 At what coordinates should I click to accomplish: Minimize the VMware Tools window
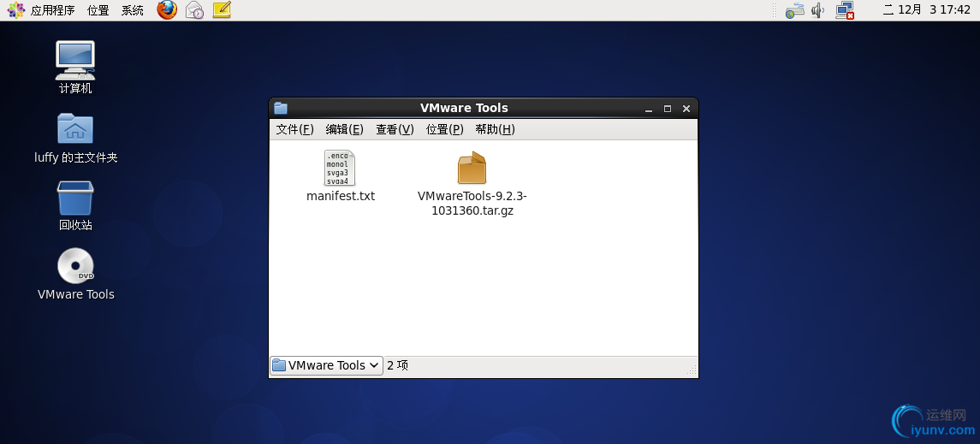pyautogui.click(x=649, y=109)
